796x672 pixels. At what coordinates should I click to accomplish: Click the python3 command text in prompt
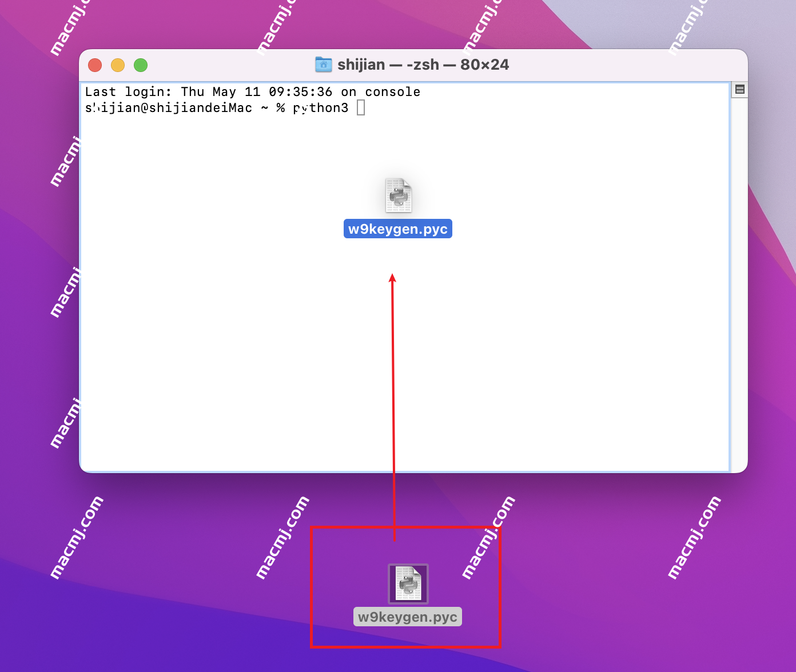(x=320, y=108)
